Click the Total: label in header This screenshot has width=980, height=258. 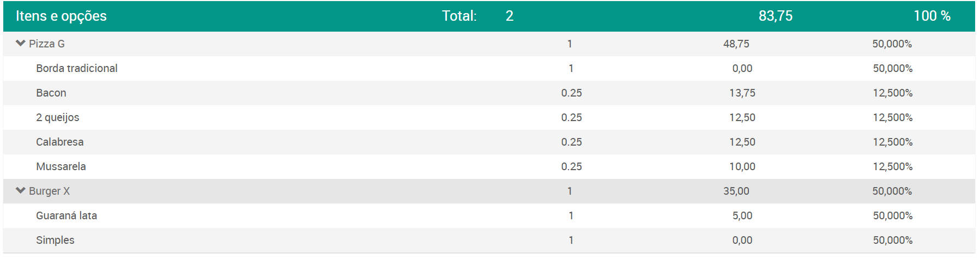(x=459, y=16)
